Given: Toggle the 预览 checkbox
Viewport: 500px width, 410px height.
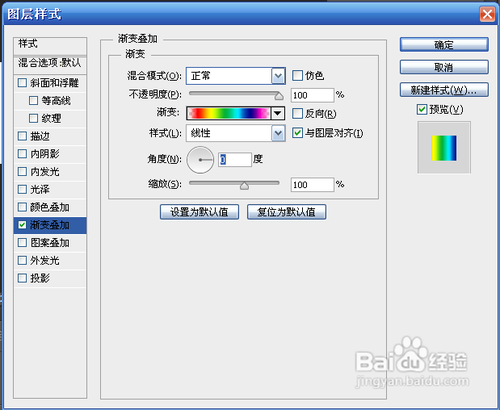Looking at the screenshot, I should (x=422, y=109).
